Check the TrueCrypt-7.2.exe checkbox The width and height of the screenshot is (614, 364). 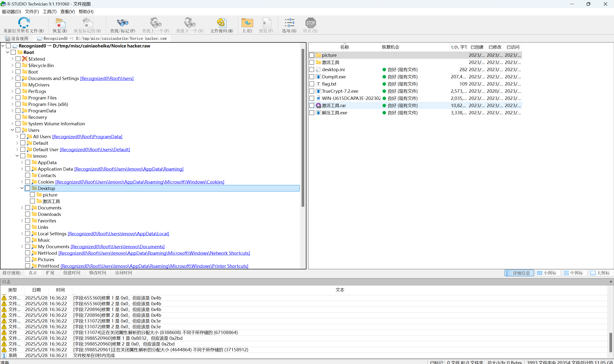click(312, 91)
